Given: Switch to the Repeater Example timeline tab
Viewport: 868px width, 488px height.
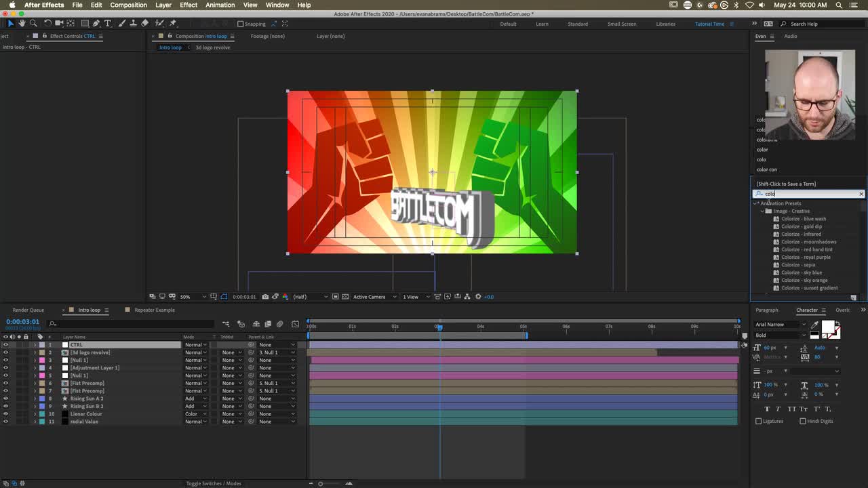Looking at the screenshot, I should [154, 310].
